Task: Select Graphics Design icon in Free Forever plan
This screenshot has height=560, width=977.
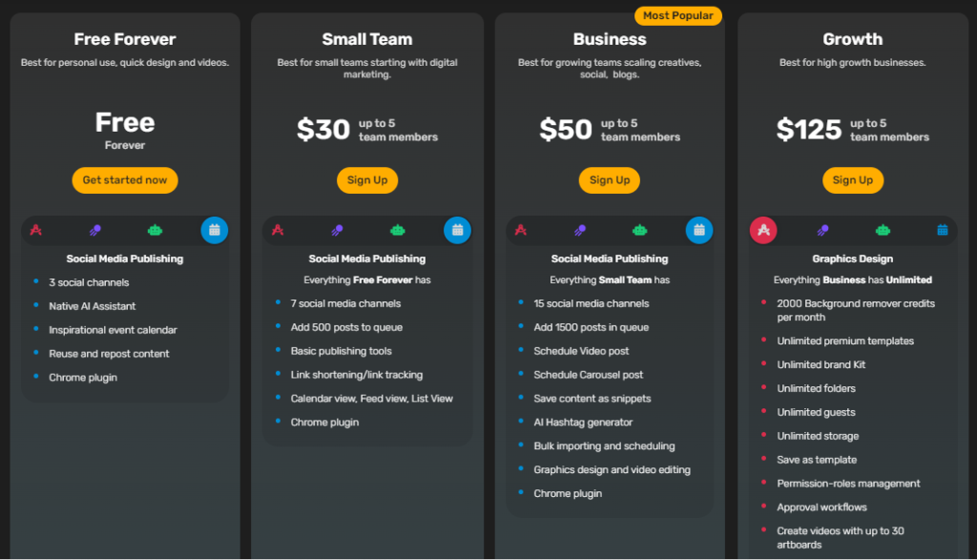Action: tap(36, 231)
